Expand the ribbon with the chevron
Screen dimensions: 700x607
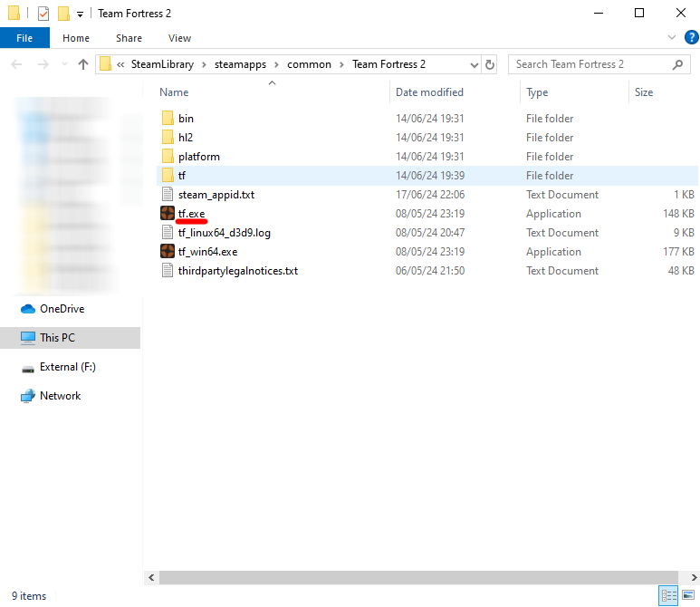tap(671, 37)
